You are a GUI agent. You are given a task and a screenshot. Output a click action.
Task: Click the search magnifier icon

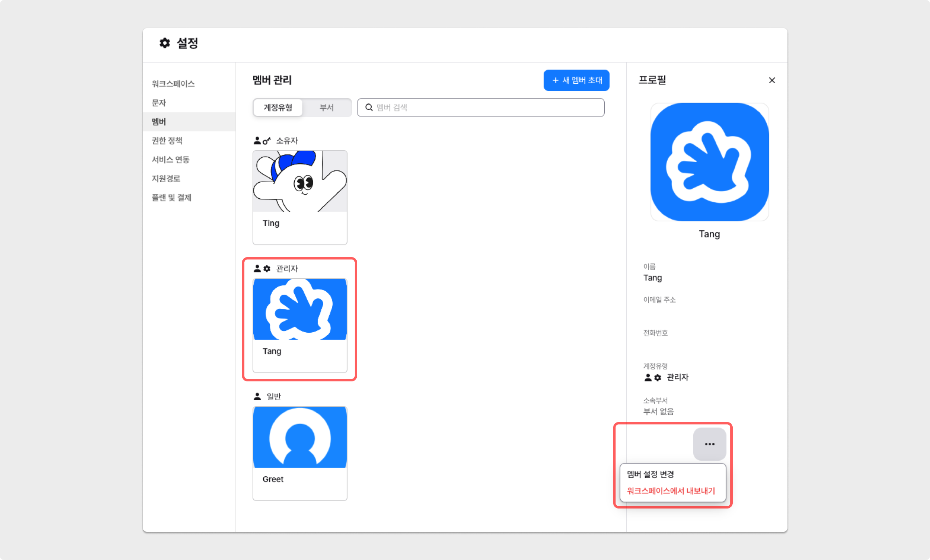point(369,107)
